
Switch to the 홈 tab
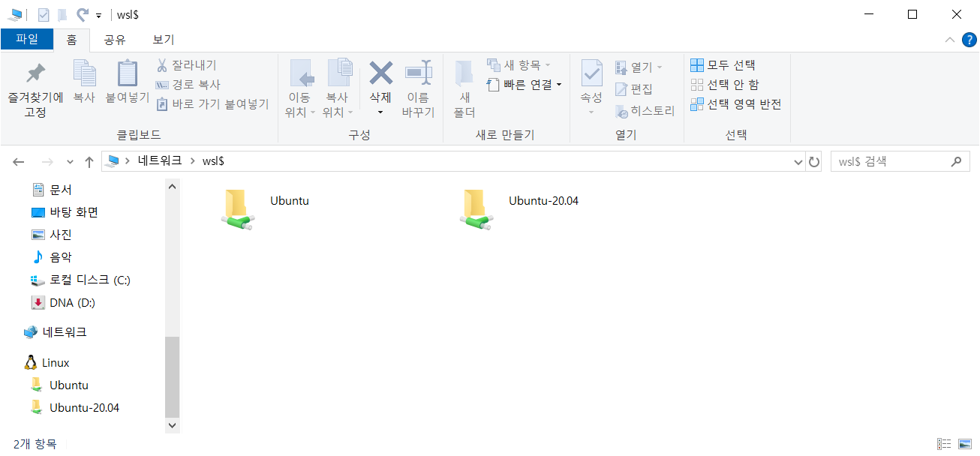click(x=71, y=40)
